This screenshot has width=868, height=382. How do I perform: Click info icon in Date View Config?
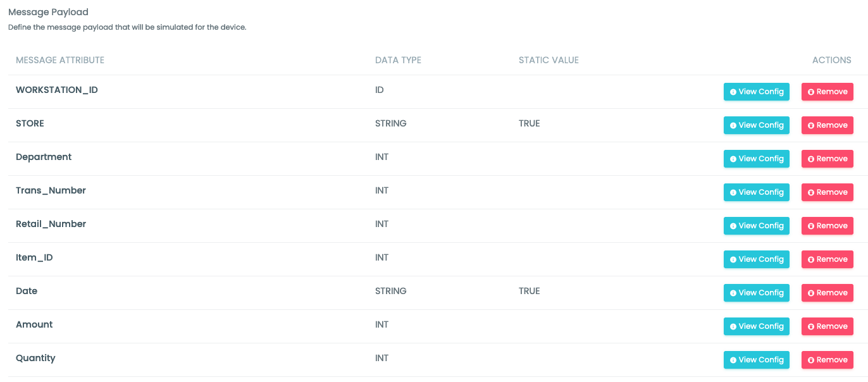coord(733,293)
